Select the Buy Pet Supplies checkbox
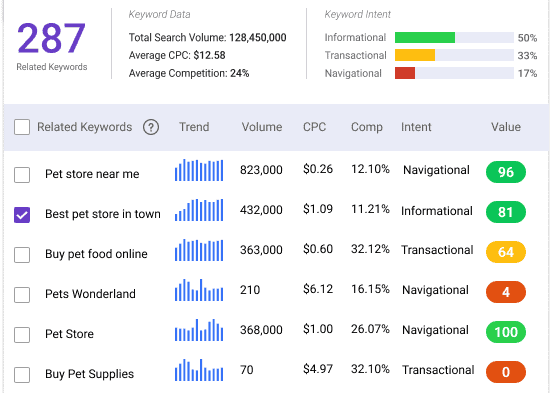 [x=22, y=374]
